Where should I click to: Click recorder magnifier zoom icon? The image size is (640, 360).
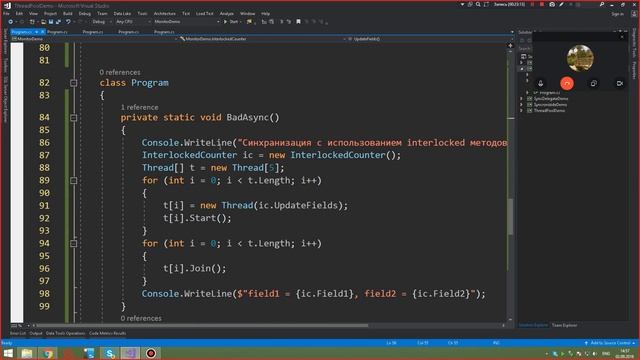(478, 4)
